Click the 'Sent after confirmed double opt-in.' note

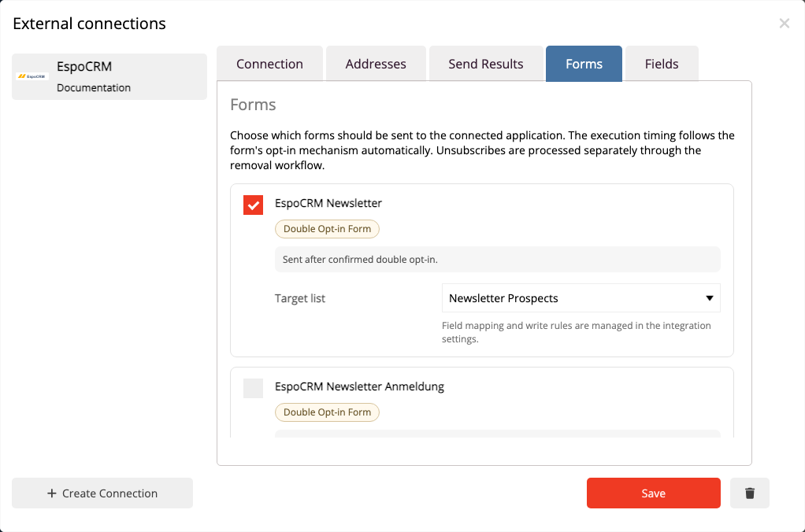(498, 260)
